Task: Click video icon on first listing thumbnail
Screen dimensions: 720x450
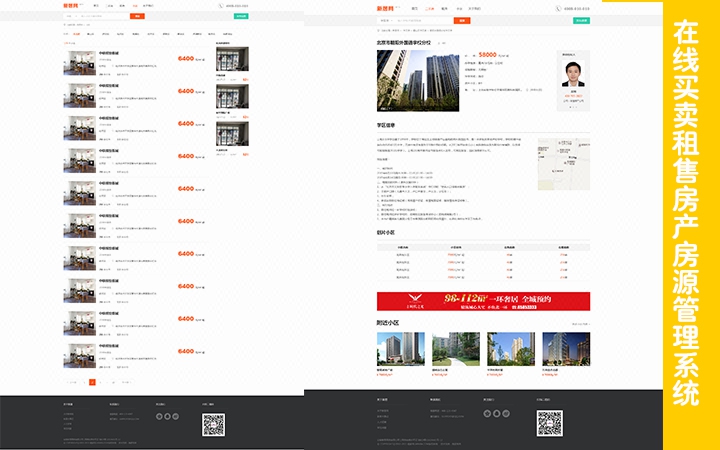Action: 91,66
